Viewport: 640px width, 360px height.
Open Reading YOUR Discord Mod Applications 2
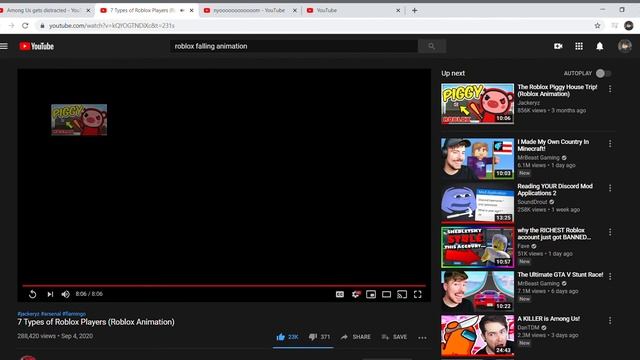(x=555, y=190)
